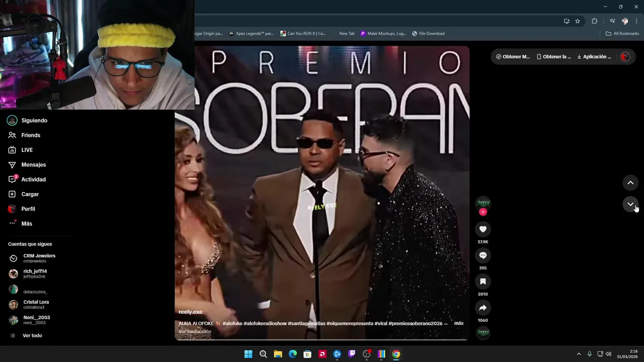644x362 pixels.
Task: Switch to Google Chrome in the taskbar
Action: (396, 354)
